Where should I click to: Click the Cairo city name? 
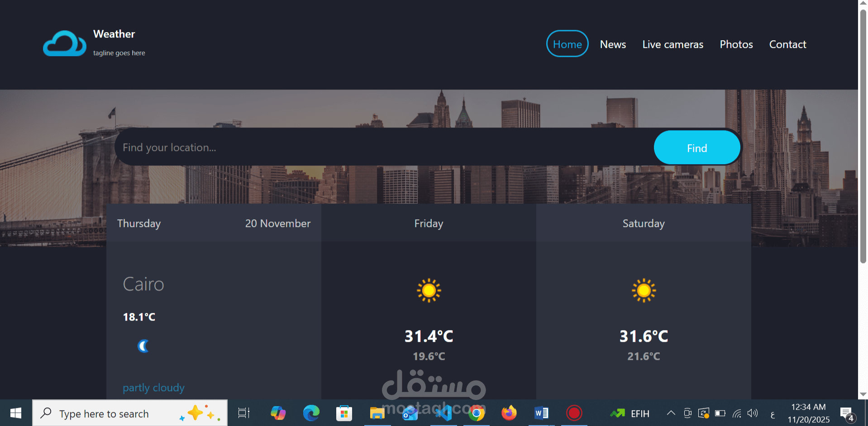click(x=143, y=284)
